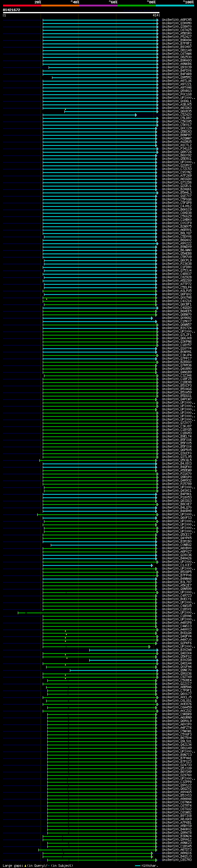Select hit label UniRef100_O81149

point(177,748)
